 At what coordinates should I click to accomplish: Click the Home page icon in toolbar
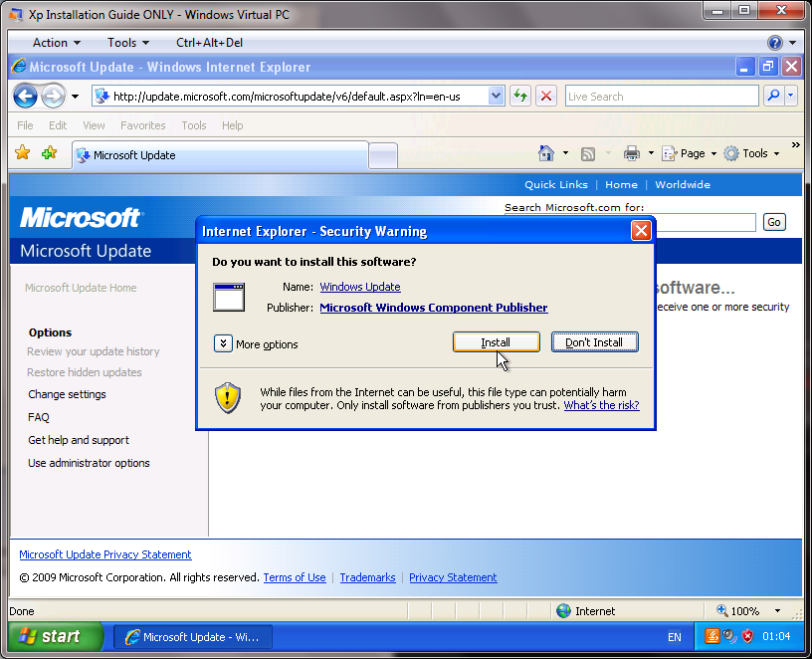(545, 153)
